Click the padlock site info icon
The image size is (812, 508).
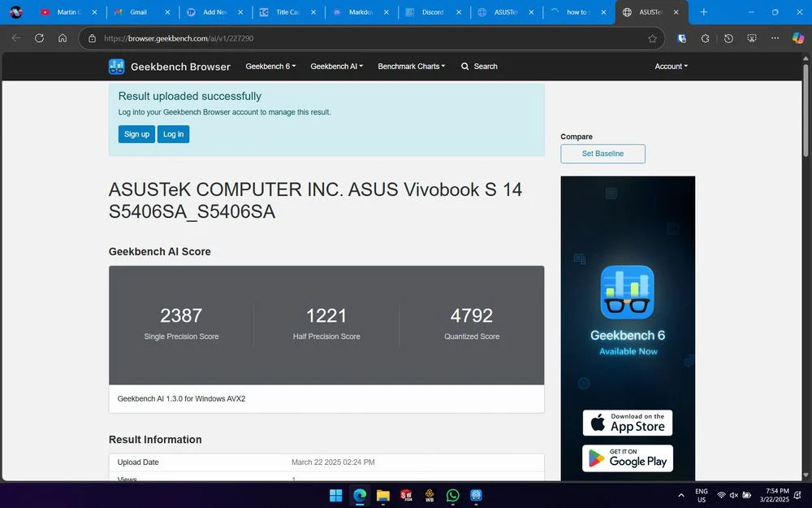pyautogui.click(x=93, y=38)
